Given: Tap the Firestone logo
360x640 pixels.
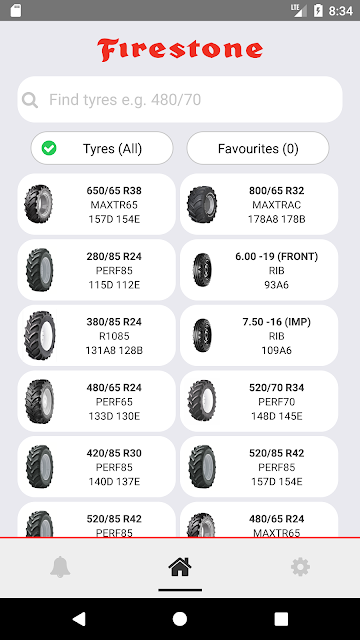Looking at the screenshot, I should (x=180, y=50).
